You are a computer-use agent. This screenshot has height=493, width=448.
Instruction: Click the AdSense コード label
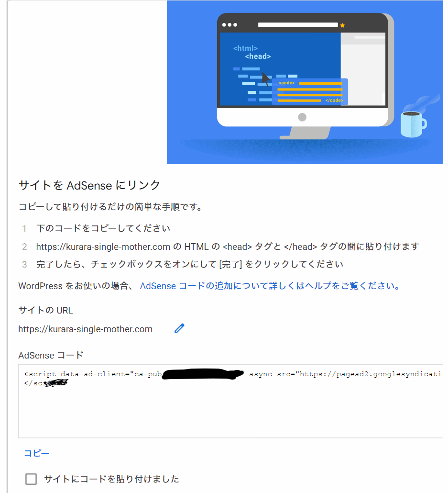click(51, 355)
